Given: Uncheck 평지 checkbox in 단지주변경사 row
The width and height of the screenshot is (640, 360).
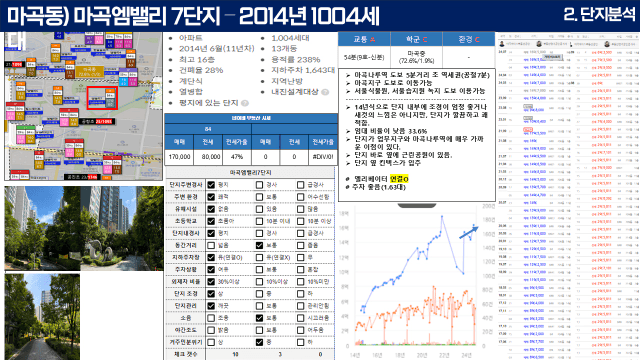Looking at the screenshot, I should click(x=211, y=185).
